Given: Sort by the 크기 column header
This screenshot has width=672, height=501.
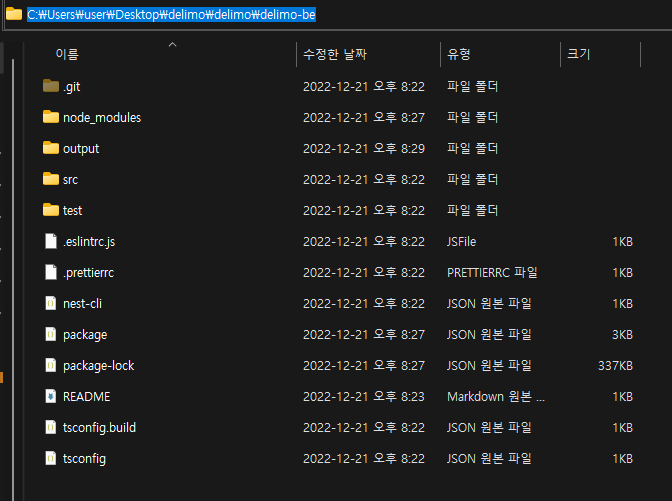Looking at the screenshot, I should coord(579,54).
